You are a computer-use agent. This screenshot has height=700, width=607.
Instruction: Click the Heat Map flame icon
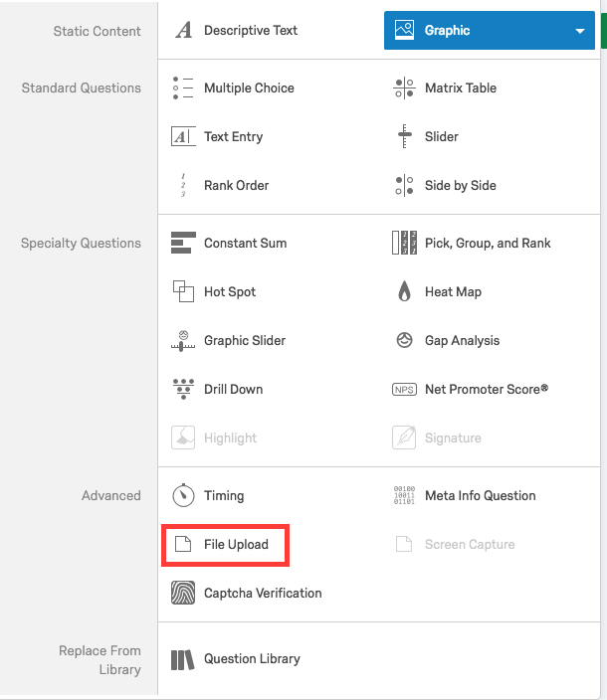404,291
